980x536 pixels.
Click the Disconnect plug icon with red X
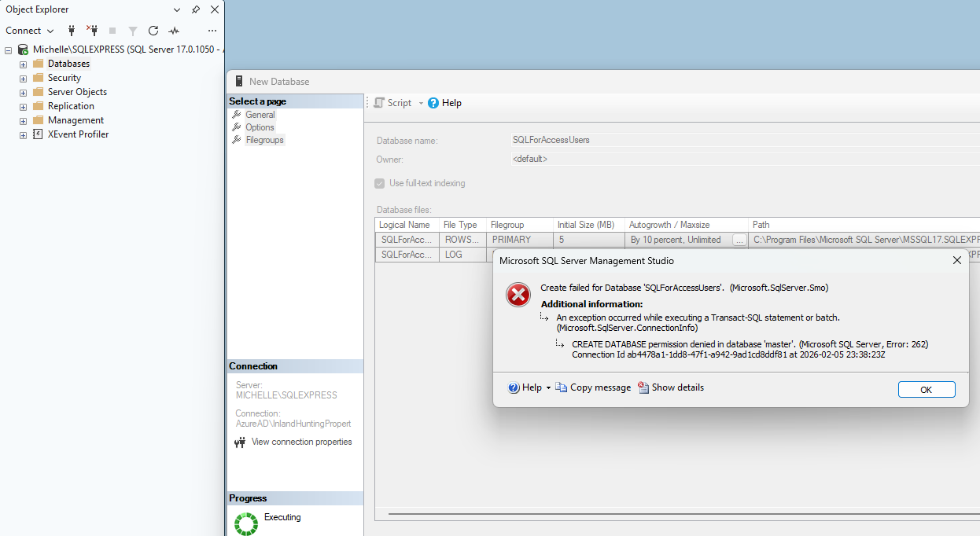[x=91, y=31]
